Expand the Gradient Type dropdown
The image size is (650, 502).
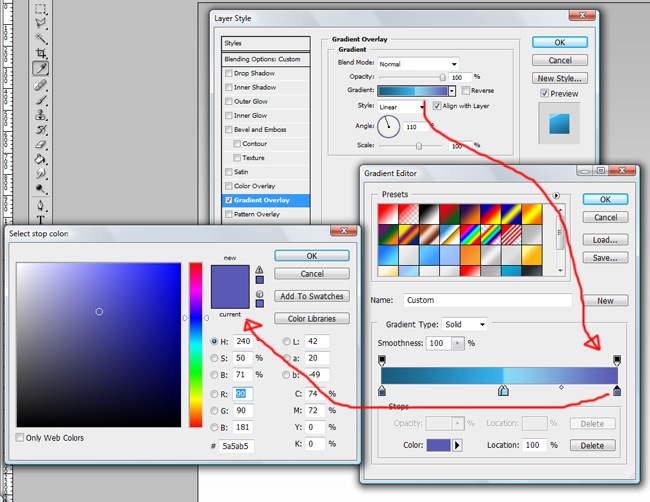click(x=467, y=324)
